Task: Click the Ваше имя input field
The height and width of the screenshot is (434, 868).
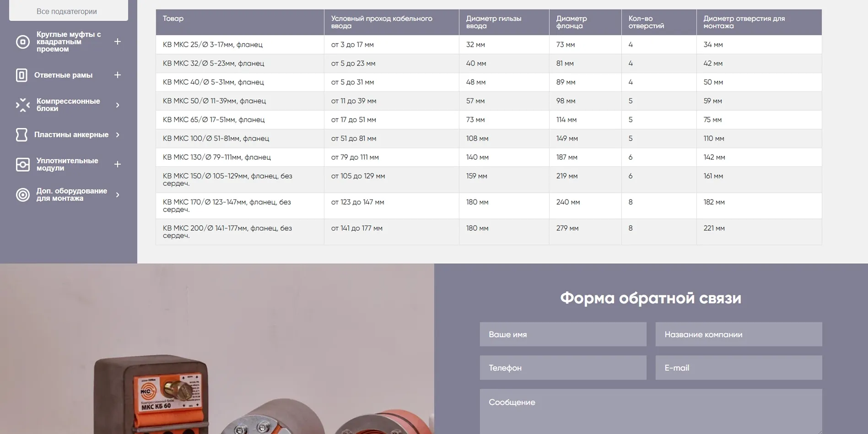Action: (563, 334)
